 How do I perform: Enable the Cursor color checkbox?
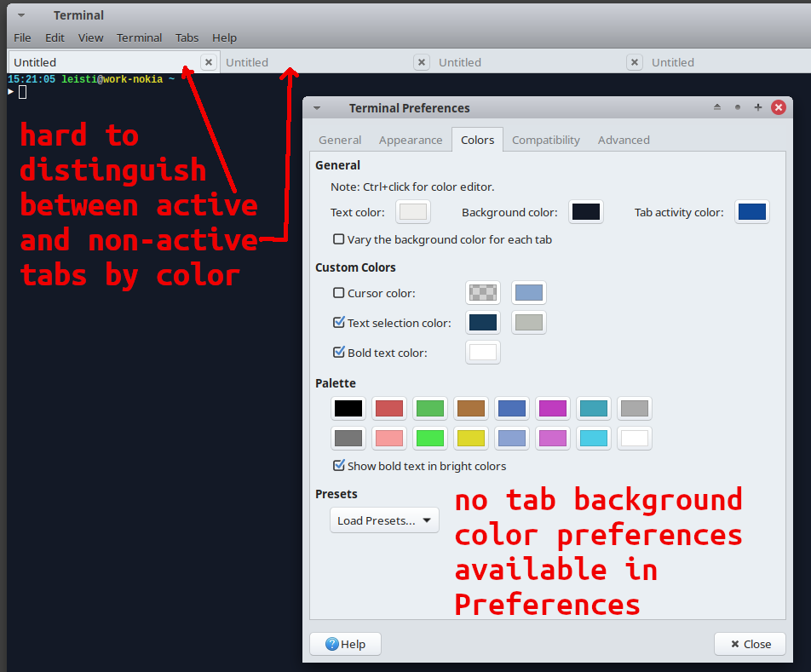pos(339,293)
